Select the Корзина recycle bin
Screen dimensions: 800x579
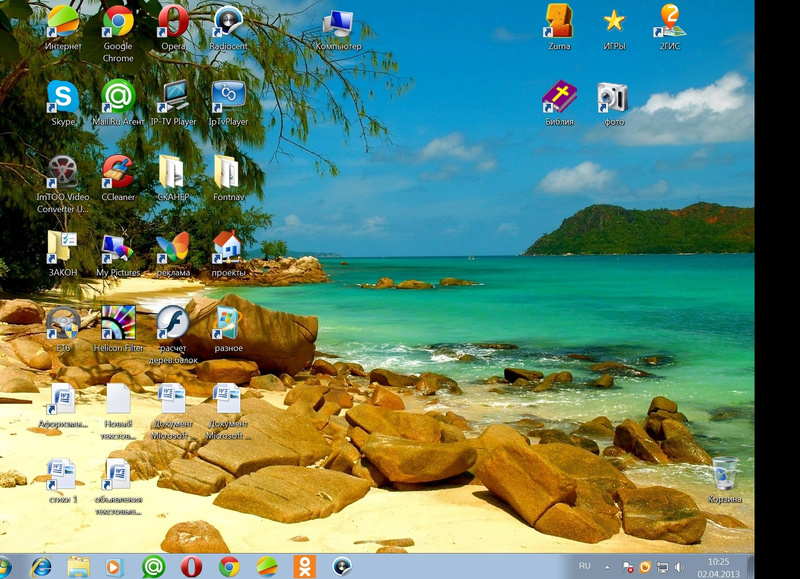pos(725,474)
